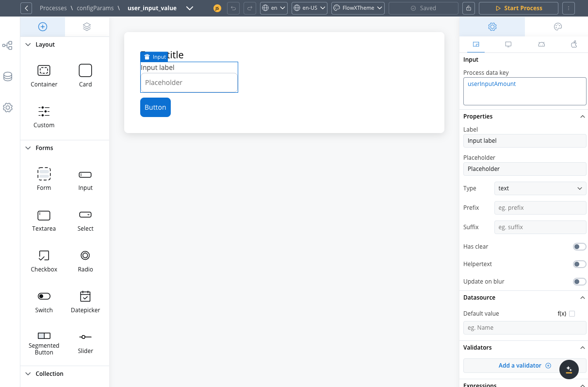
Task: Click the Start Process button
Action: (519, 8)
